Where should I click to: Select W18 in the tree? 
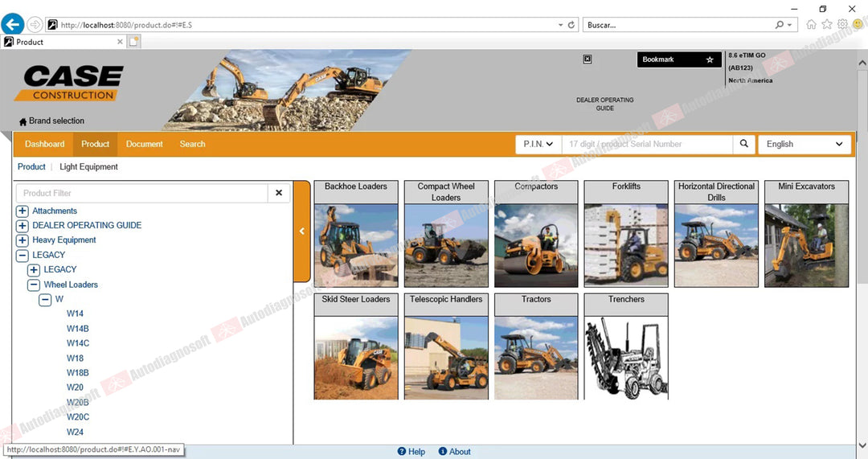coord(75,359)
